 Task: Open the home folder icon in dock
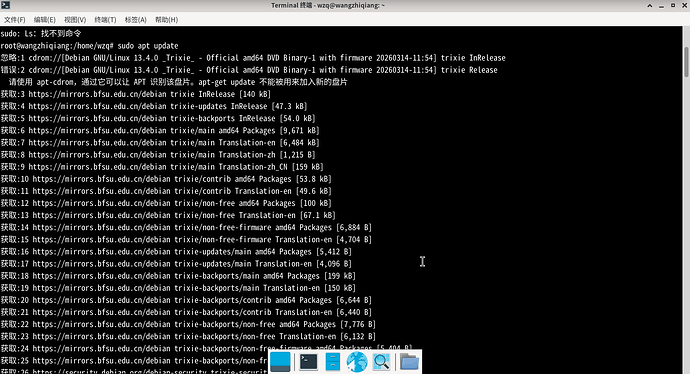coord(409,362)
